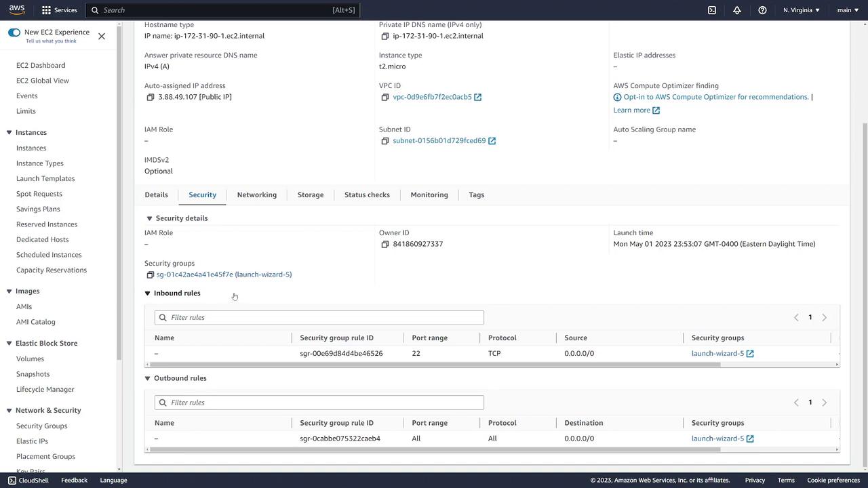
Task: Close the New EC2 Experience banner
Action: (102, 36)
